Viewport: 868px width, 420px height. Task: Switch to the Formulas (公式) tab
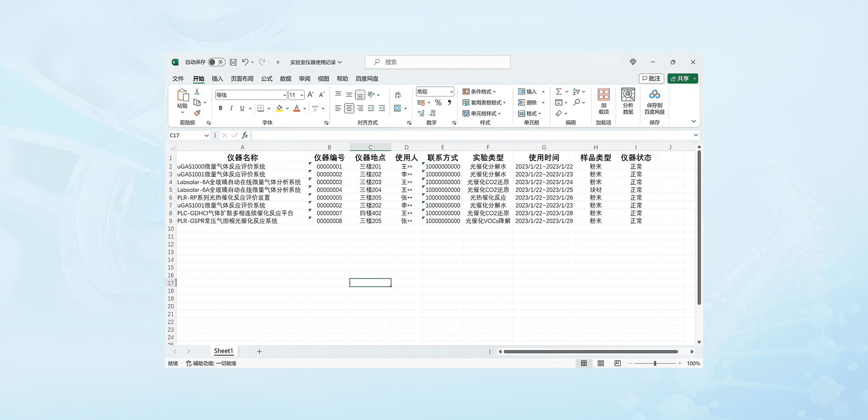[267, 79]
